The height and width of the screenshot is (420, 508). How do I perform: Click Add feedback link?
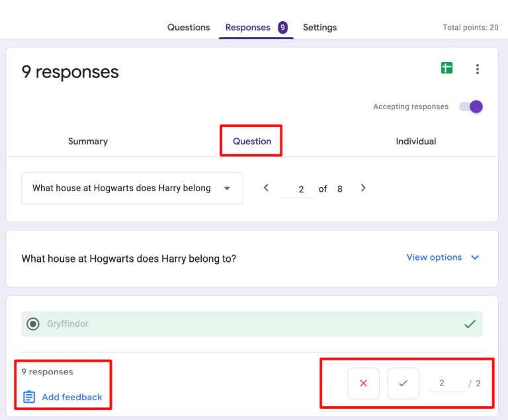(72, 397)
